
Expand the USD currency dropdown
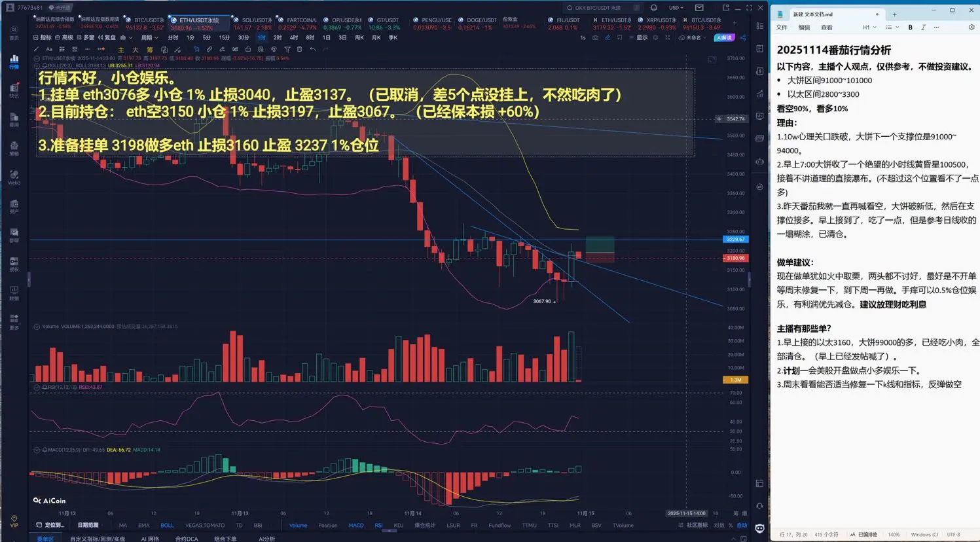[x=676, y=8]
